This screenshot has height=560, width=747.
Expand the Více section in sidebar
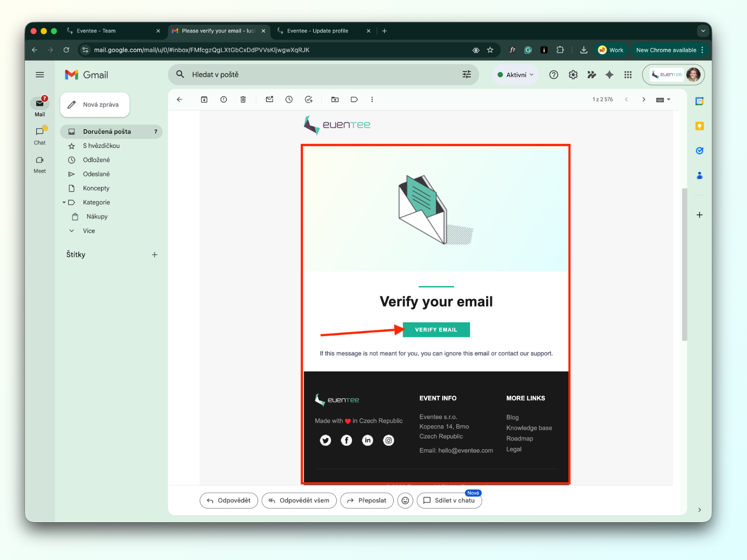[x=89, y=231]
